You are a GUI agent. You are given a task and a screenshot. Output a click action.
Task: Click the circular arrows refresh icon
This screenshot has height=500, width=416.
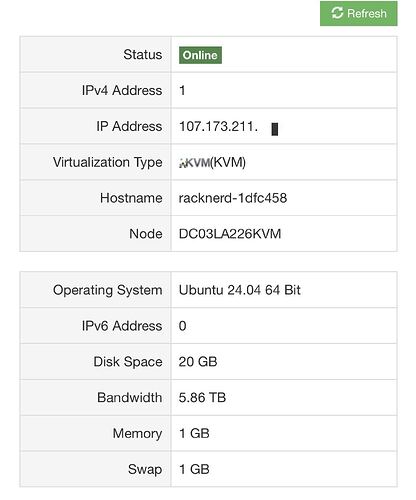[x=337, y=13]
